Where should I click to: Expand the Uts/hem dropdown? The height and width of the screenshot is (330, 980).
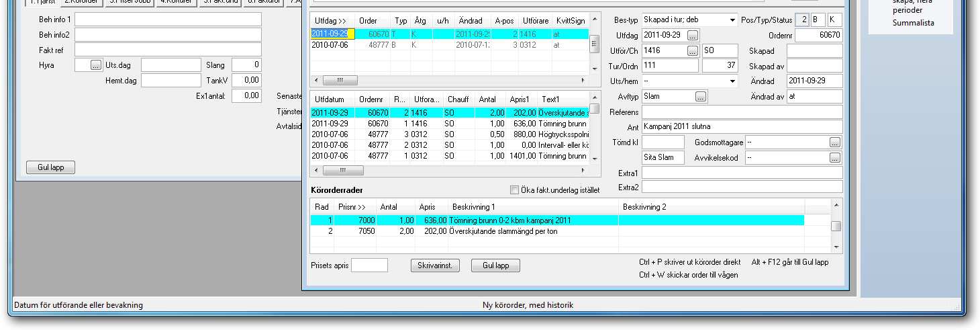[732, 81]
